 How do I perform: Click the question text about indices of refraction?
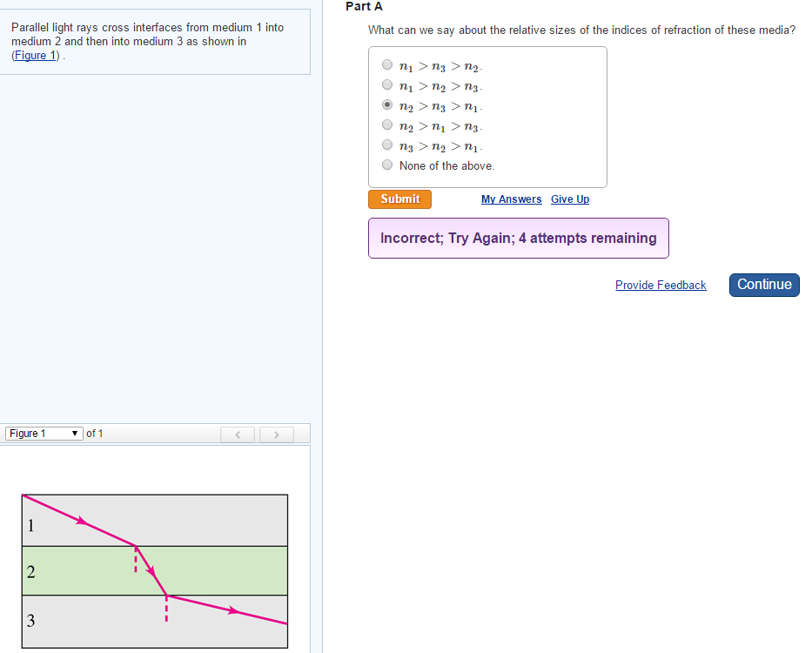point(581,30)
